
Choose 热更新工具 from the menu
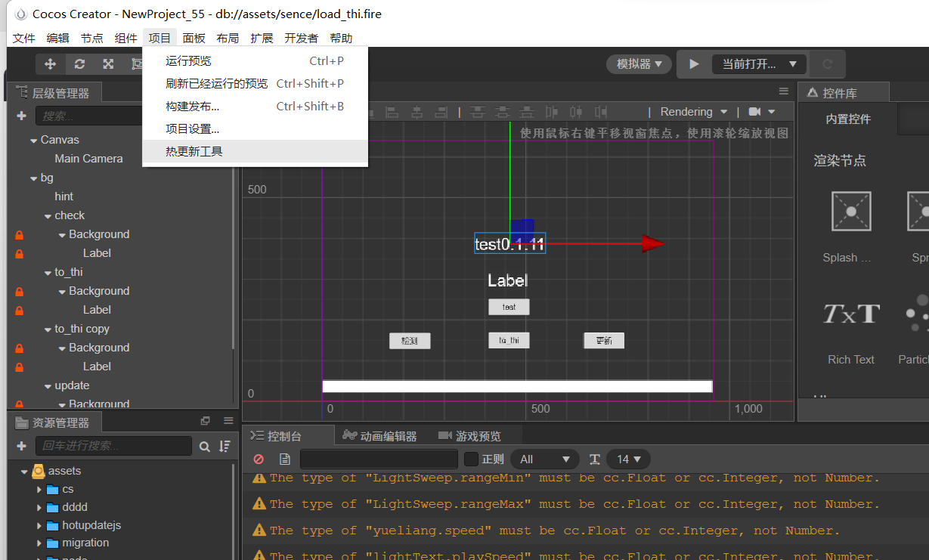[255, 151]
